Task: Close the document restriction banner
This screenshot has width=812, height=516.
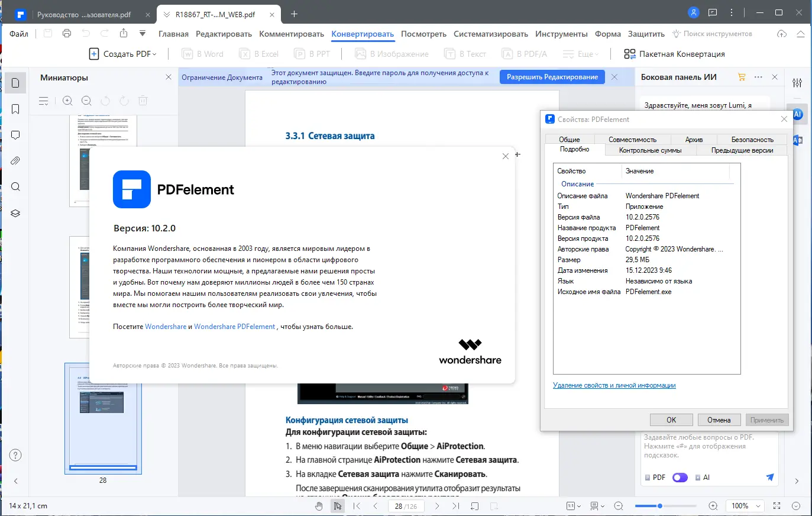Action: [x=614, y=77]
